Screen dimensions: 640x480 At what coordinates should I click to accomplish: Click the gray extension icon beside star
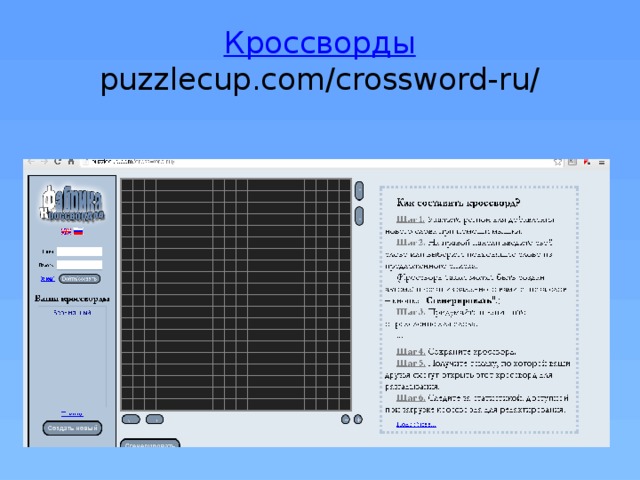tap(572, 162)
